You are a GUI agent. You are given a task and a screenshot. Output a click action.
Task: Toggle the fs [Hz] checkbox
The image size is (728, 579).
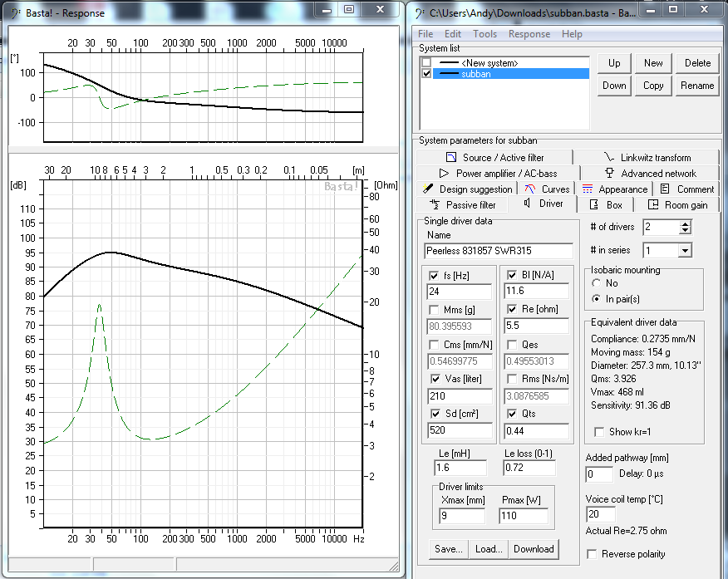click(x=434, y=276)
